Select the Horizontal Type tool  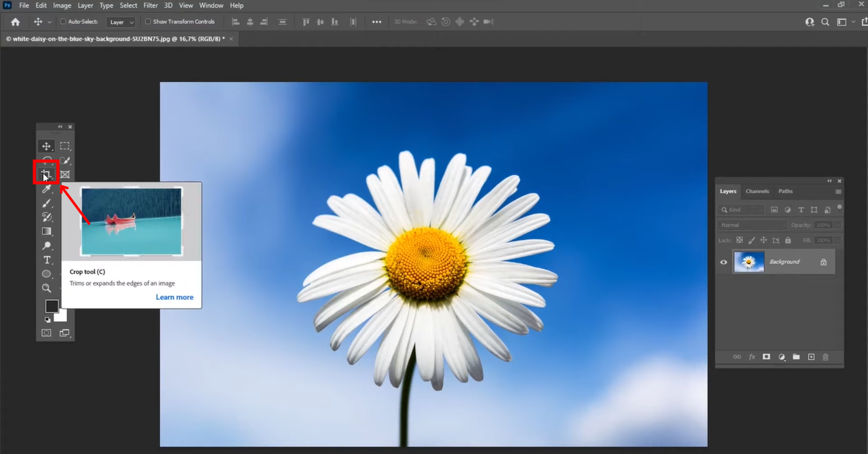(47, 260)
